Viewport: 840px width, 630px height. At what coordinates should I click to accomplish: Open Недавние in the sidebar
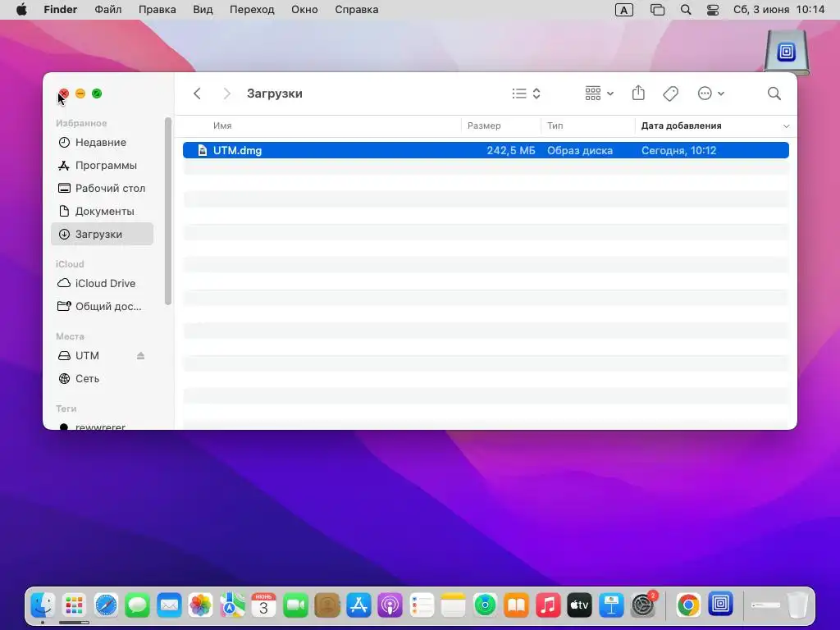click(102, 143)
